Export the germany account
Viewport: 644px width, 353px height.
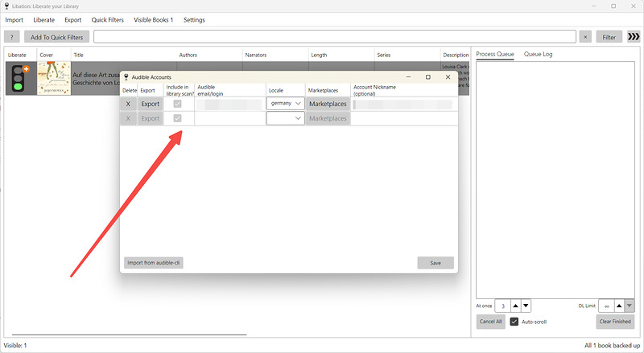coord(151,104)
